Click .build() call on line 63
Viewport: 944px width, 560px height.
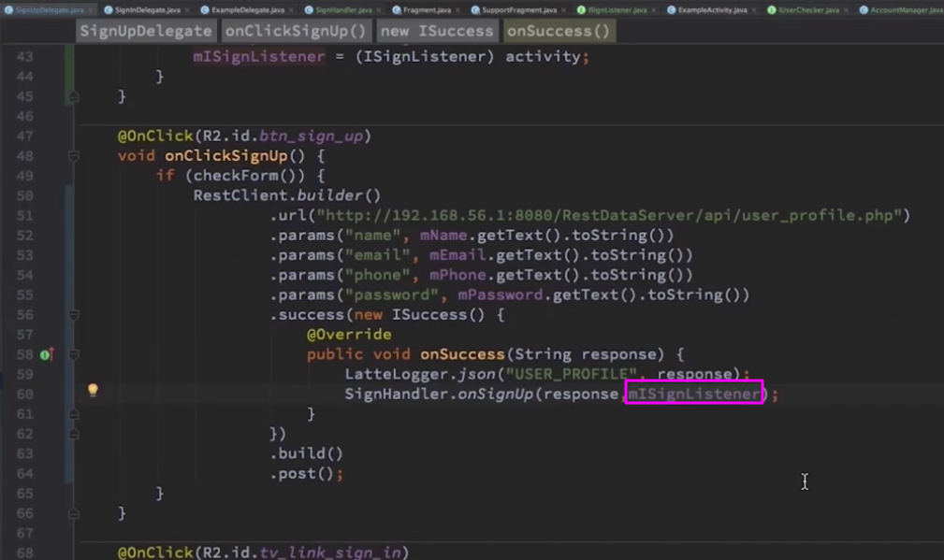click(x=307, y=453)
